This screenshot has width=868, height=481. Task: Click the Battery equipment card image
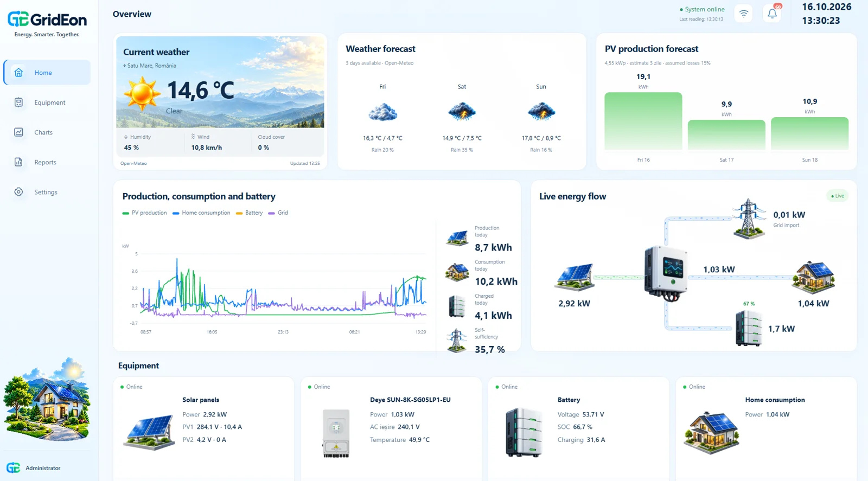524,432
